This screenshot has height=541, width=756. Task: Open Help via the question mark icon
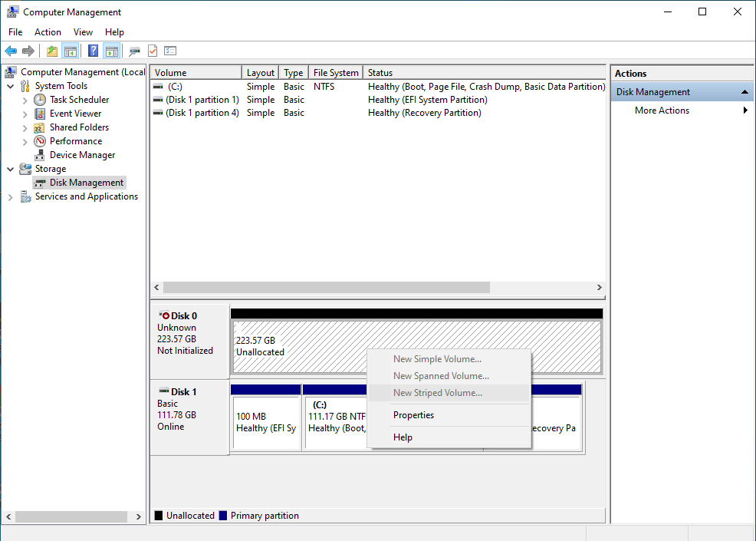click(x=93, y=51)
